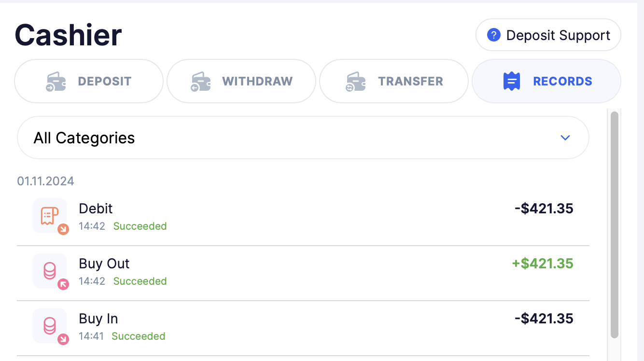Click the Buy Out coins icon

pyautogui.click(x=50, y=271)
